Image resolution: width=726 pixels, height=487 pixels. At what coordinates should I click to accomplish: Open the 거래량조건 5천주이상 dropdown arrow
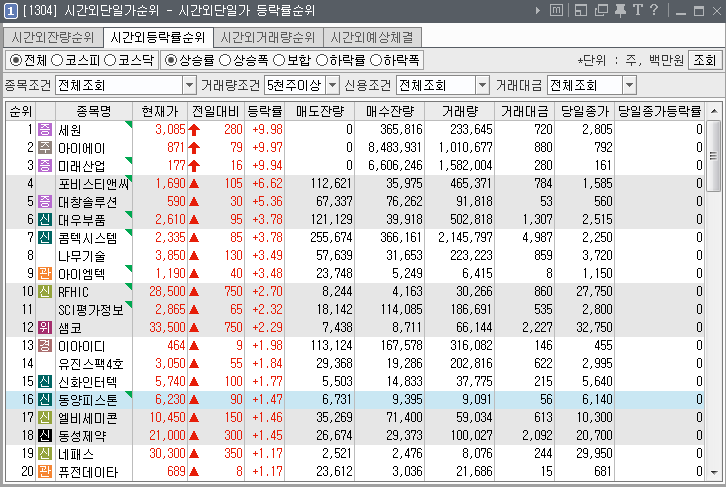coord(332,85)
